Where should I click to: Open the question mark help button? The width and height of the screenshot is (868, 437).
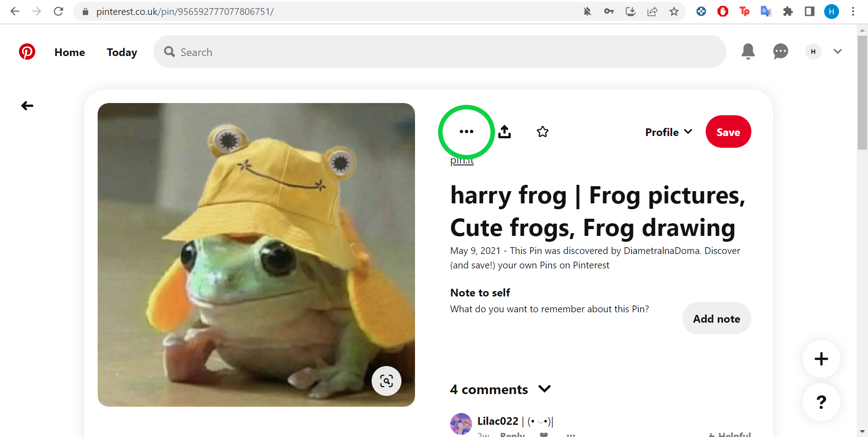pyautogui.click(x=821, y=402)
